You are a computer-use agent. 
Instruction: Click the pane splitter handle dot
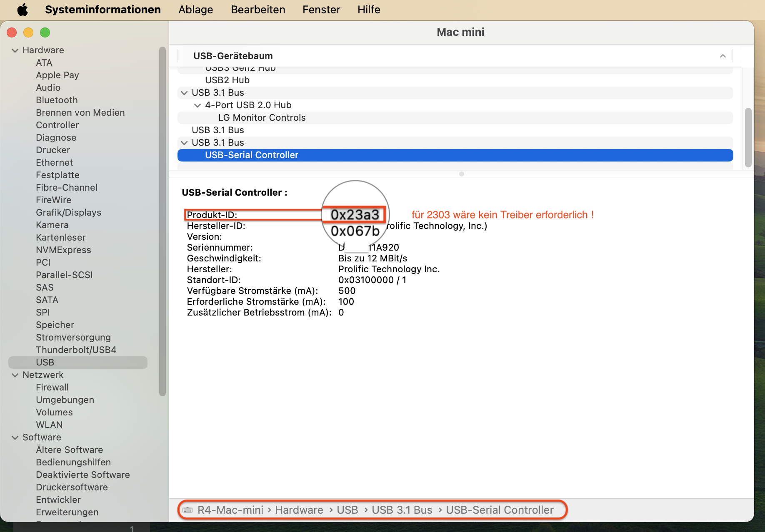point(462,174)
